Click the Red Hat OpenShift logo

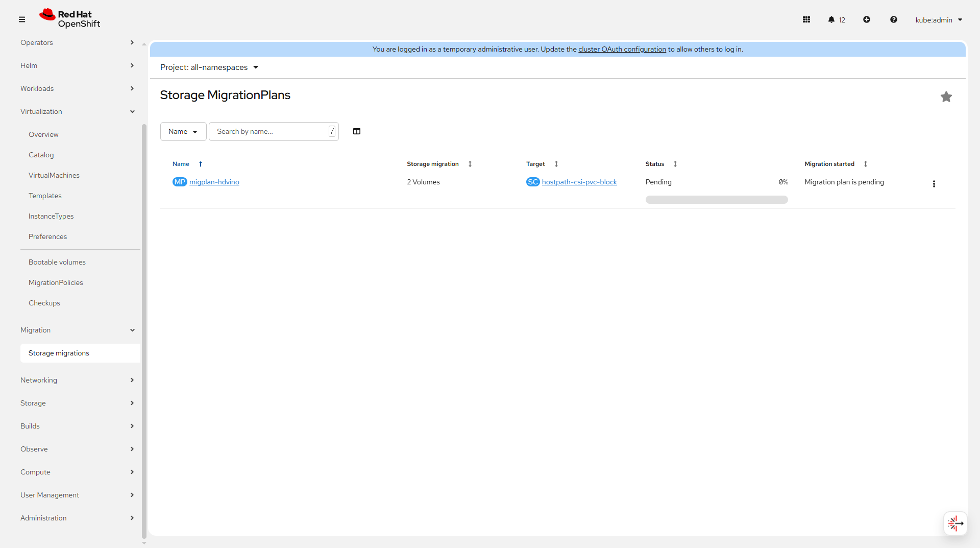point(70,19)
